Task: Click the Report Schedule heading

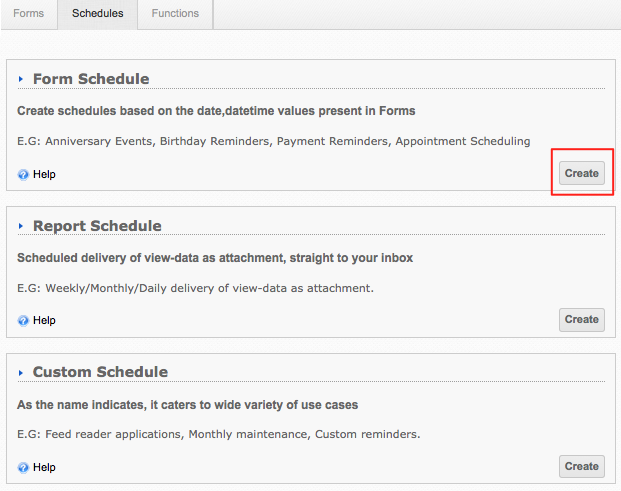Action: (97, 226)
